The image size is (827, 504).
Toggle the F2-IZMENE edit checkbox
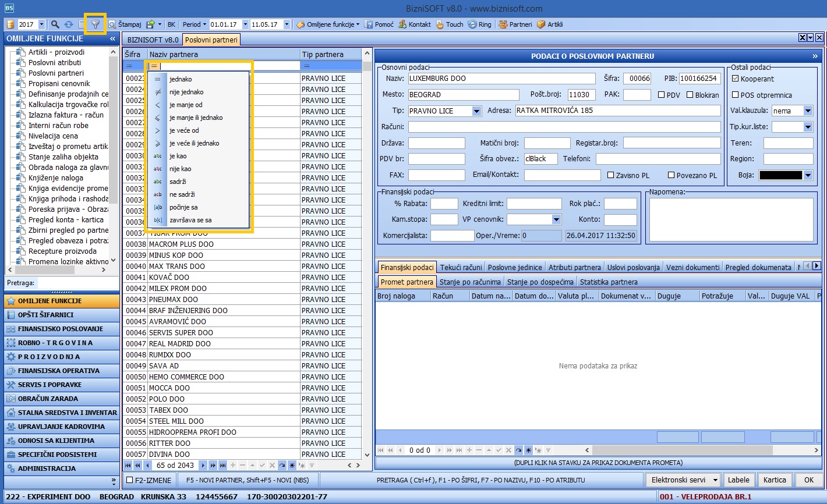pos(130,480)
